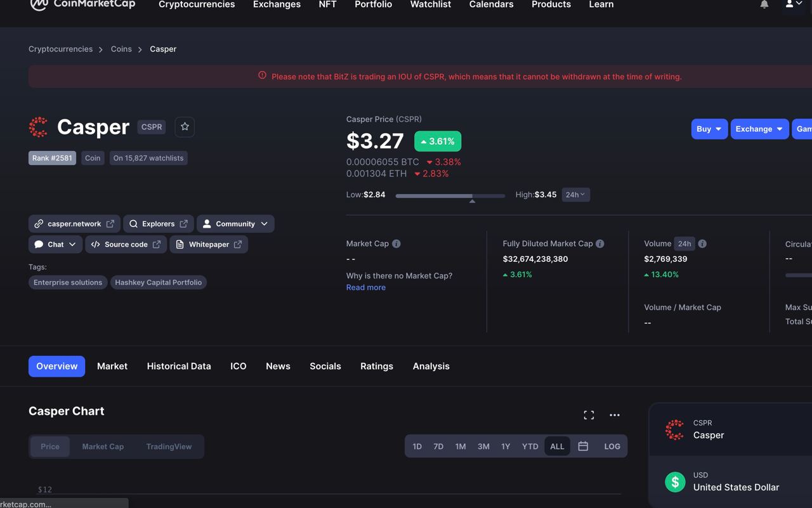Select the Market Cap chart view
The width and height of the screenshot is (812, 508).
point(103,446)
